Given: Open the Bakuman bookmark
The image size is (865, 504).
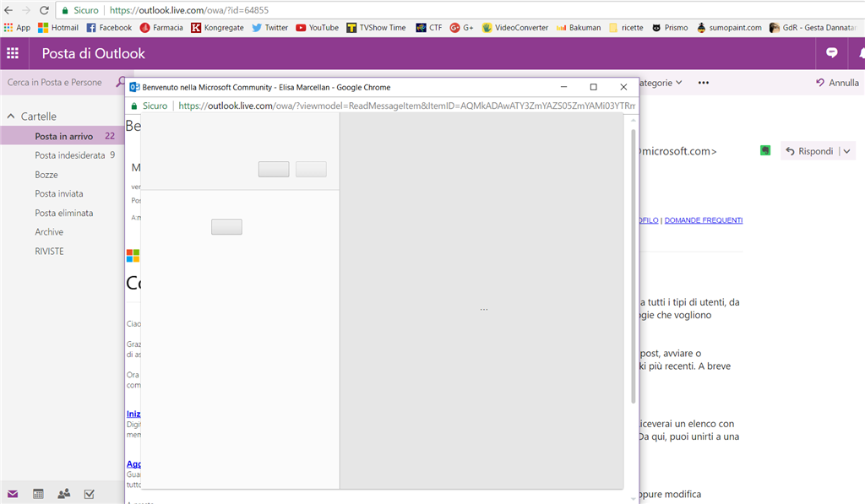Looking at the screenshot, I should point(579,28).
